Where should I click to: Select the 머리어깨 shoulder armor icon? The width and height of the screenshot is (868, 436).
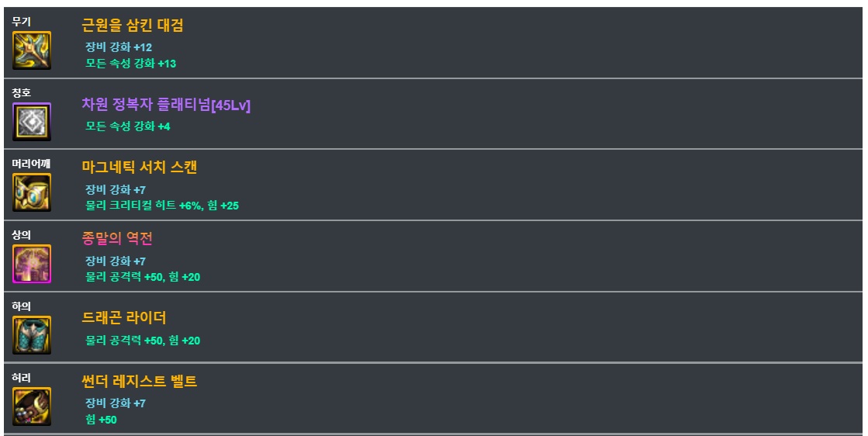click(x=32, y=192)
